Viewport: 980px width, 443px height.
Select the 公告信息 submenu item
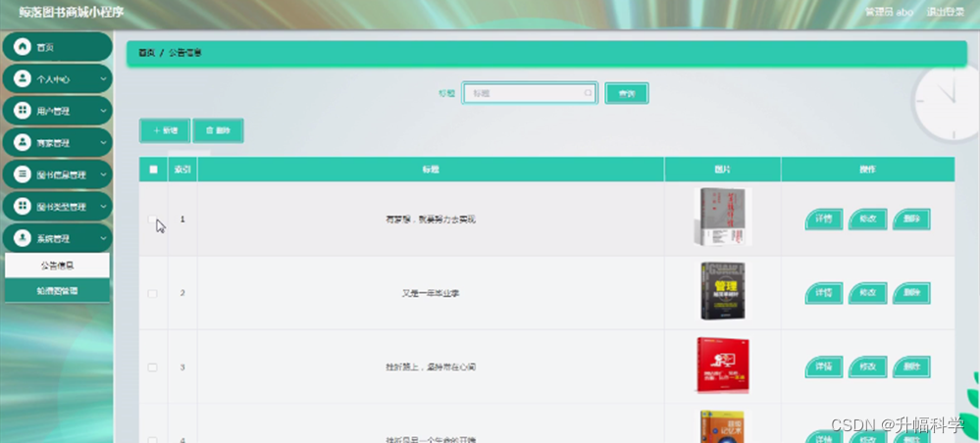click(x=57, y=266)
